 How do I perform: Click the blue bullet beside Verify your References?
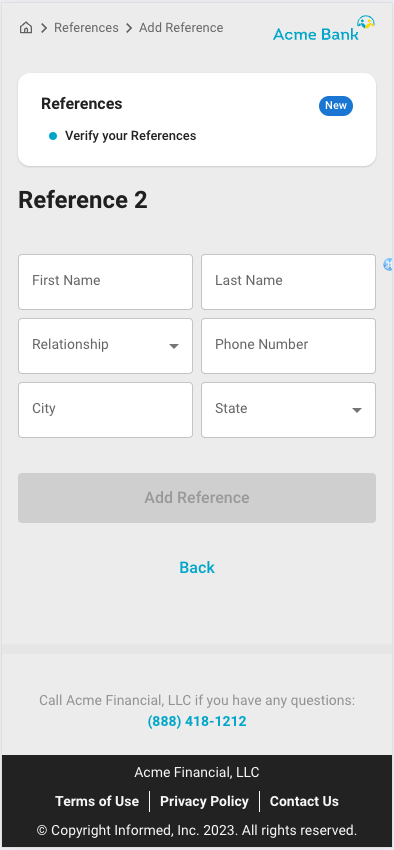click(x=53, y=136)
